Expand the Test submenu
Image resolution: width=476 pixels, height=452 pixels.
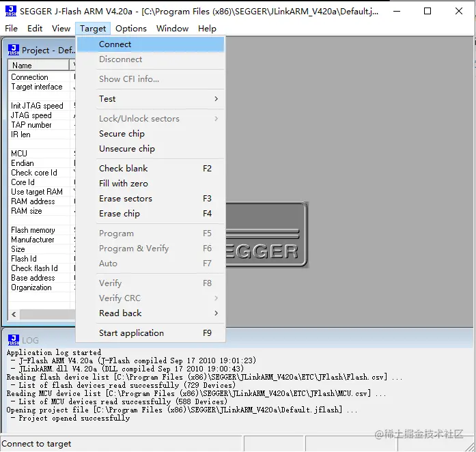point(150,99)
